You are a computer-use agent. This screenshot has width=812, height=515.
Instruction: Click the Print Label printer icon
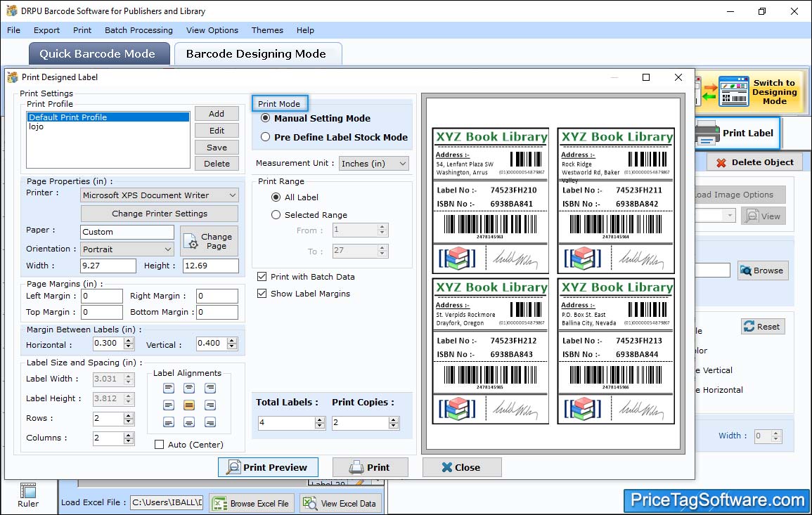coord(707,133)
